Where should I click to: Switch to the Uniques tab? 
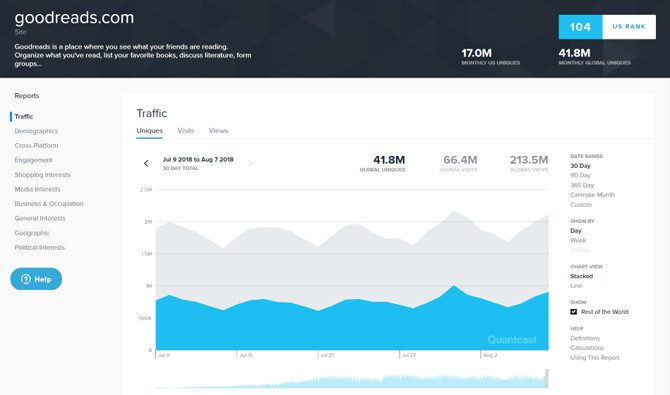(150, 131)
